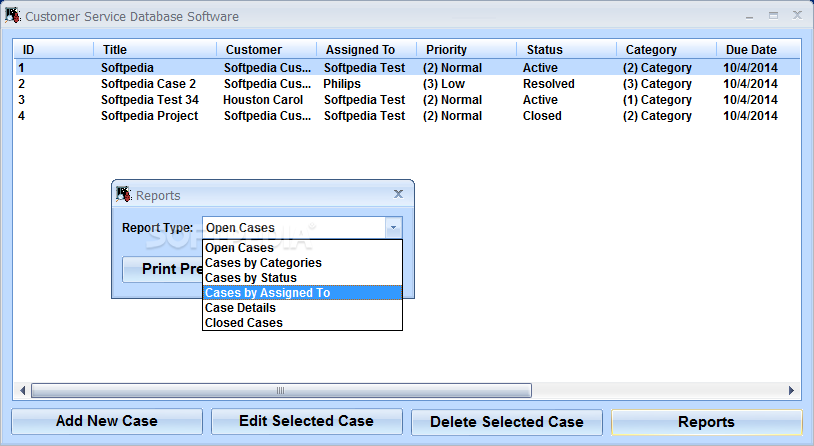Pick Case Details in dropdown list
814x446 pixels.
click(x=302, y=308)
